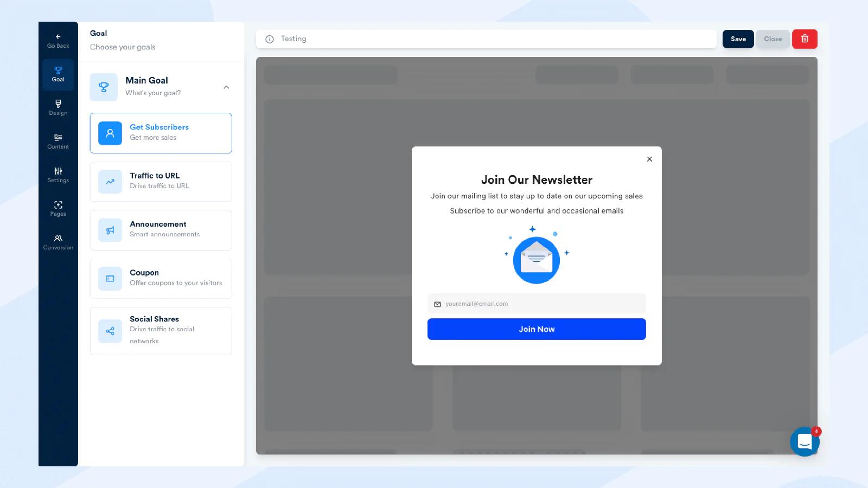Screen dimensions: 868x488
Task: Click the envelope icon in email field
Action: click(x=437, y=304)
